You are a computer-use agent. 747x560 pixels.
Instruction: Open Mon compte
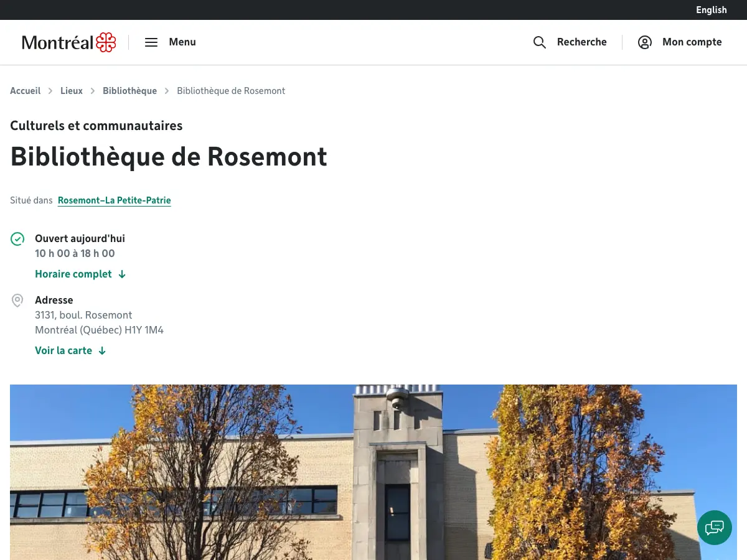tap(692, 42)
